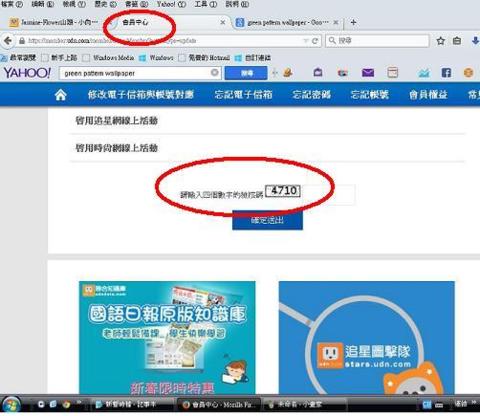Click the home icon in blue navigation bar

point(60,95)
